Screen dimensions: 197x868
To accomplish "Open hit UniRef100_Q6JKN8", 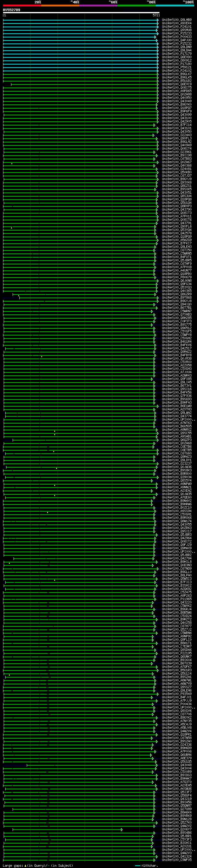I will point(177,281).
